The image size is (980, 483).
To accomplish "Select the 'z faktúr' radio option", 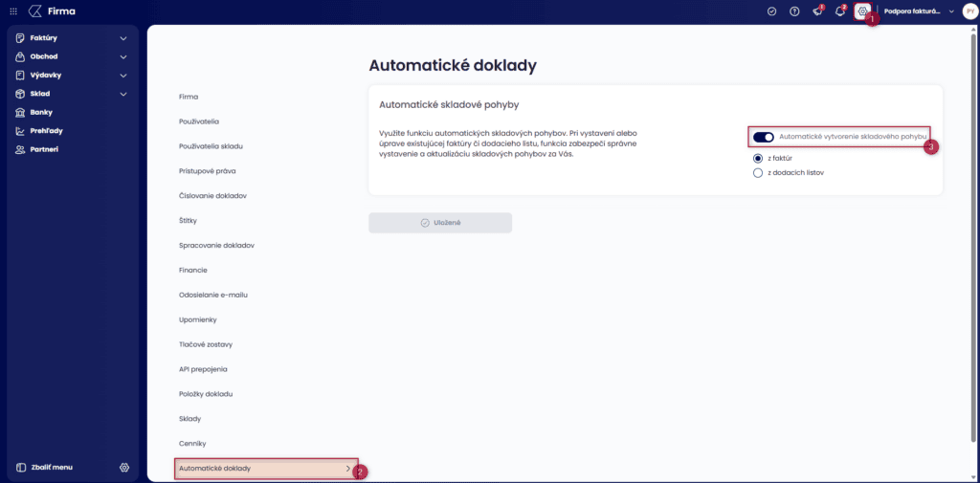I will coord(758,157).
